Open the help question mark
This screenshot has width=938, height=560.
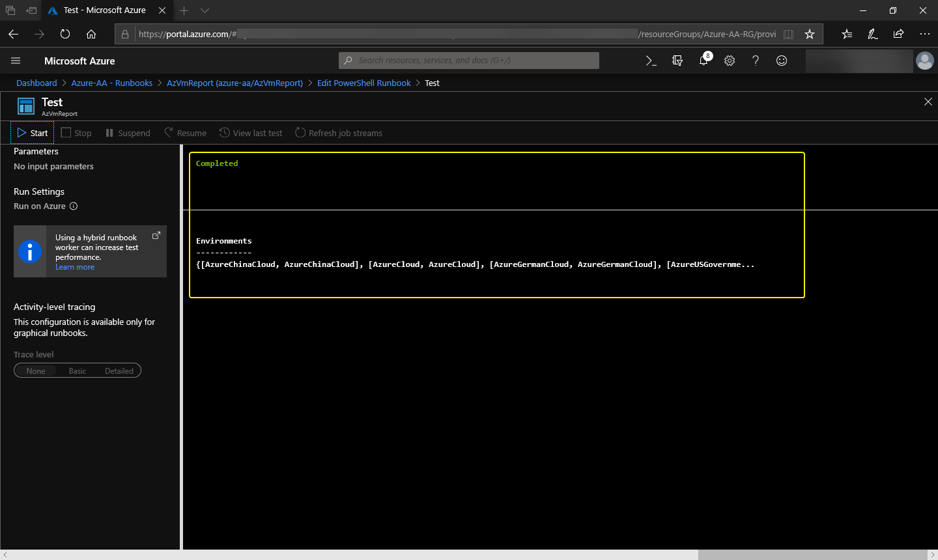coord(756,61)
